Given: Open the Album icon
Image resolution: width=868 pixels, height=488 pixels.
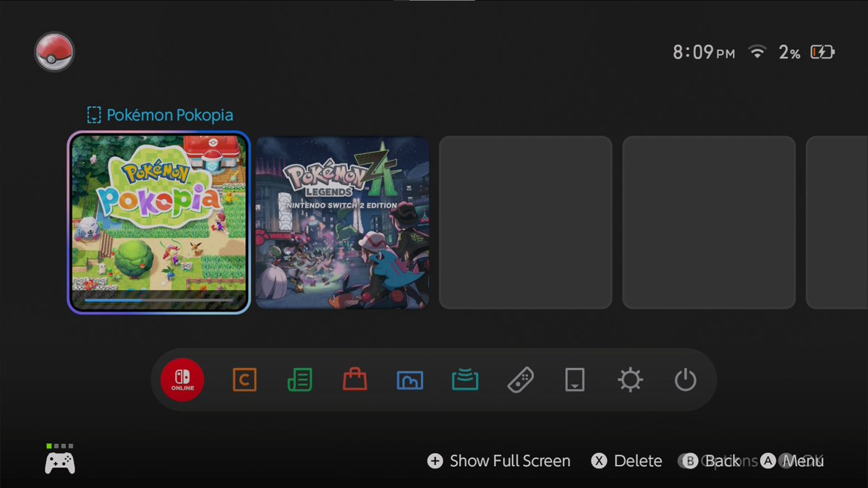Looking at the screenshot, I should pyautogui.click(x=410, y=380).
